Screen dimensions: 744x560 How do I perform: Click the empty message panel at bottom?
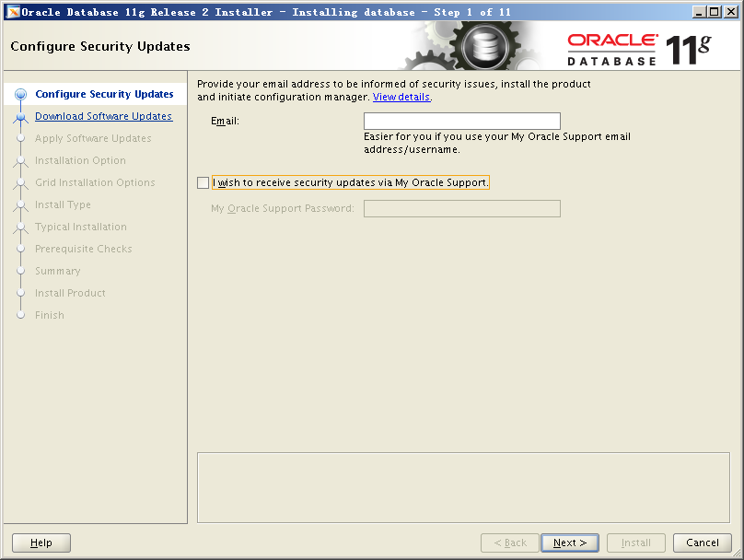pyautogui.click(x=463, y=486)
